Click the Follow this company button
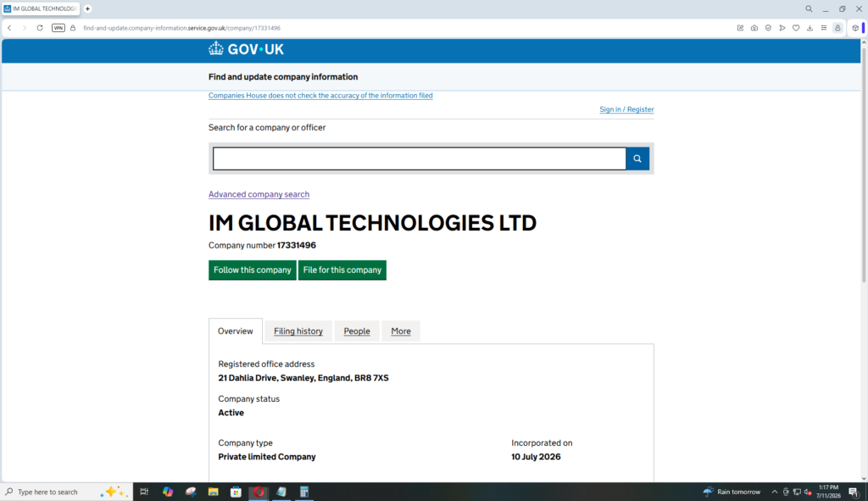This screenshot has height=501, width=868. 253,270
